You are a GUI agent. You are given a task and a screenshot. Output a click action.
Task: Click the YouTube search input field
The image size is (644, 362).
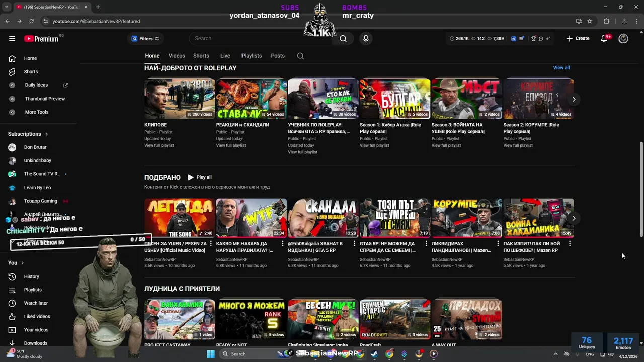click(261, 39)
